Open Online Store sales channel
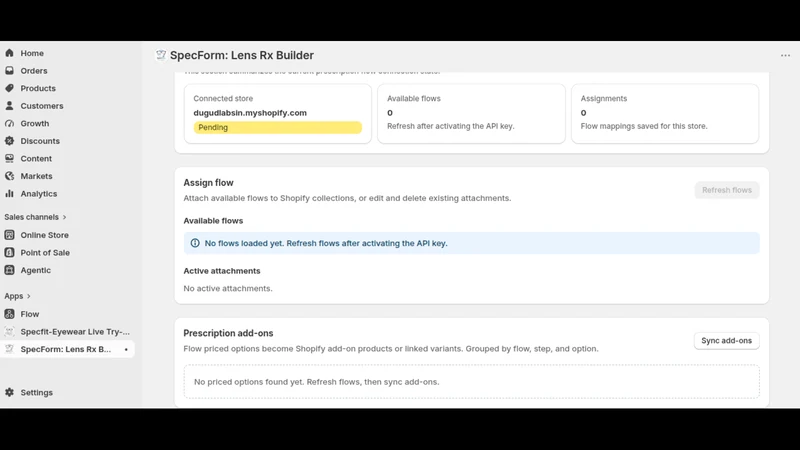Screen dimensions: 800x450 tap(44, 235)
